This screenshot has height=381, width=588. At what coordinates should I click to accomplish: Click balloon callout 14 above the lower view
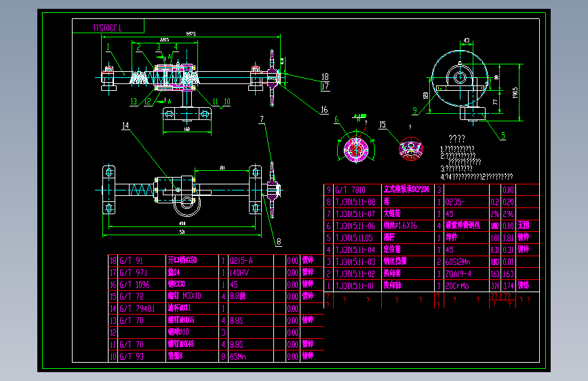pos(125,125)
